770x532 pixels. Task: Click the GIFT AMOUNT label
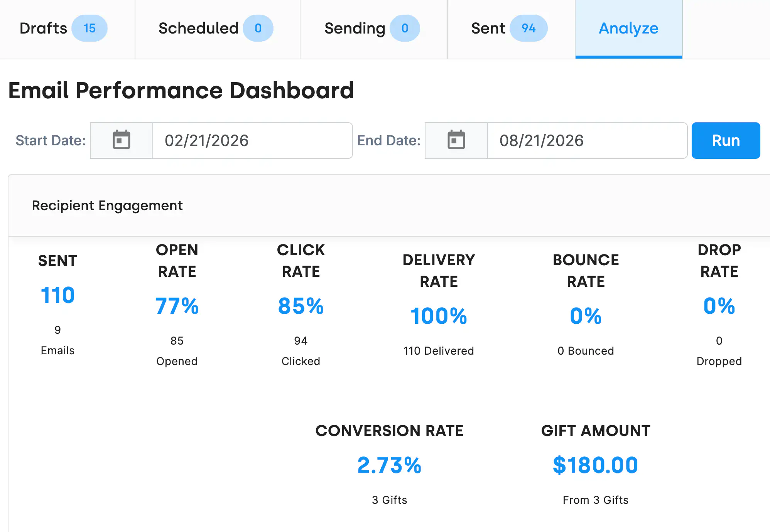tap(595, 431)
